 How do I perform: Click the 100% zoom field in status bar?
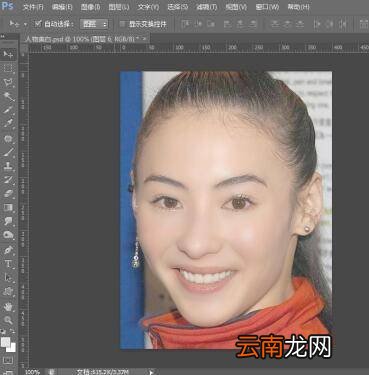click(x=32, y=372)
